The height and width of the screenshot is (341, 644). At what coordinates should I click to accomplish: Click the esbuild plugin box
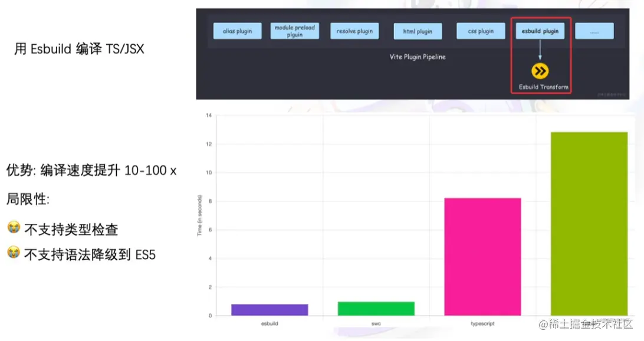(540, 31)
